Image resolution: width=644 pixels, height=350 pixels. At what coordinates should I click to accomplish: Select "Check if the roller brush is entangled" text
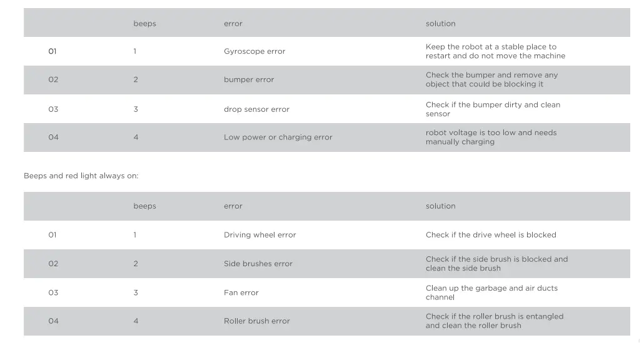tap(495, 321)
